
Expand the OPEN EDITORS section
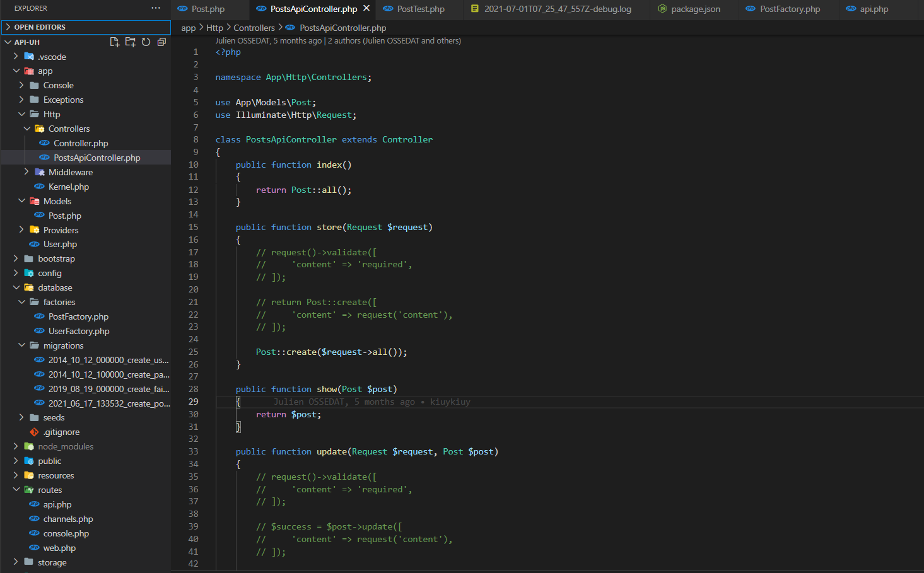[86, 27]
